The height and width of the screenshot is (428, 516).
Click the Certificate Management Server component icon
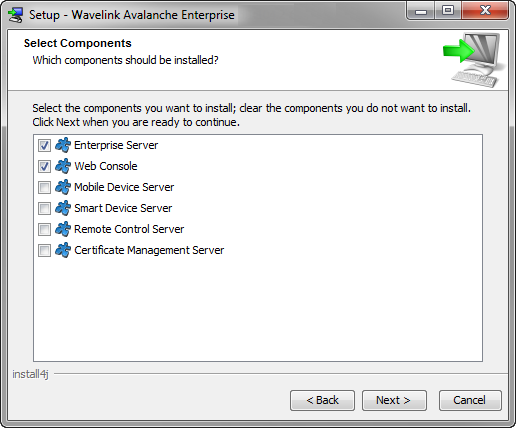click(63, 250)
